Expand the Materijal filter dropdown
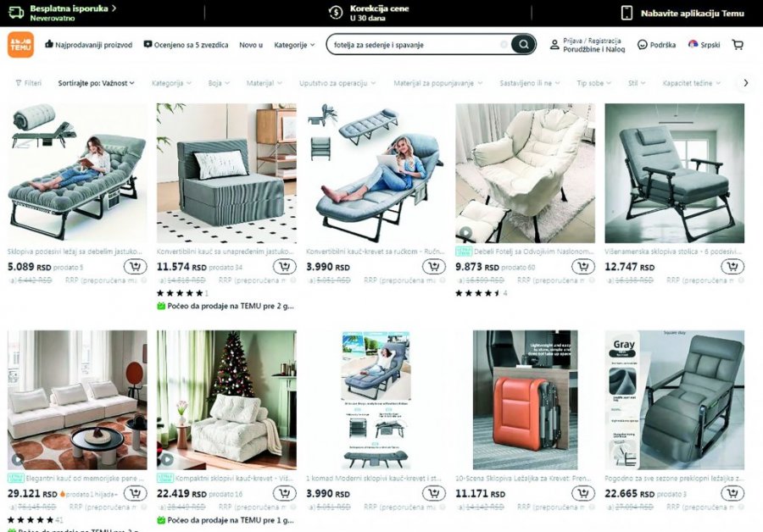 (x=265, y=83)
